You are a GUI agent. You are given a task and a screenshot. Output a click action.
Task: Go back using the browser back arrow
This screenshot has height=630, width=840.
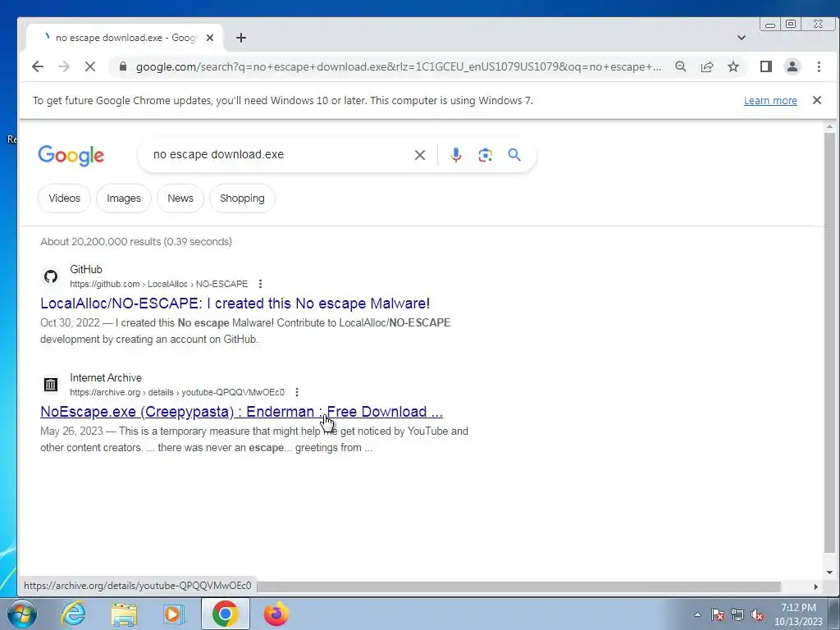tap(38, 66)
